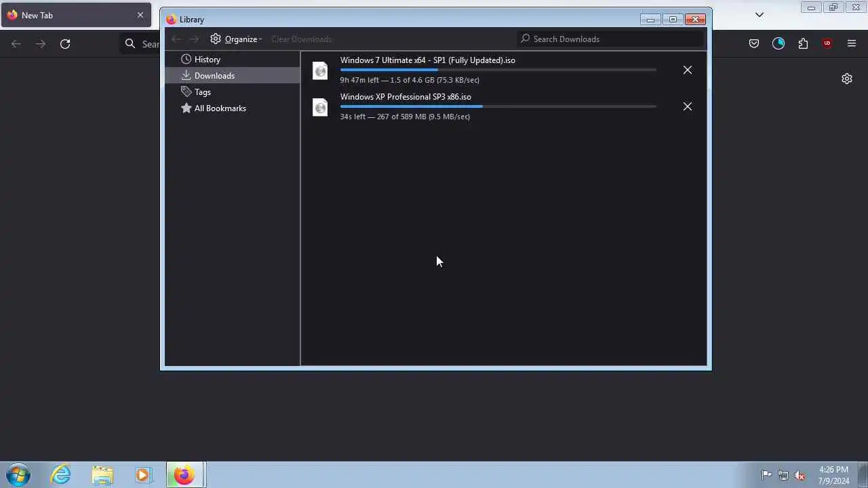Close the New Tab browser tab
868x488 pixels.
coord(140,15)
